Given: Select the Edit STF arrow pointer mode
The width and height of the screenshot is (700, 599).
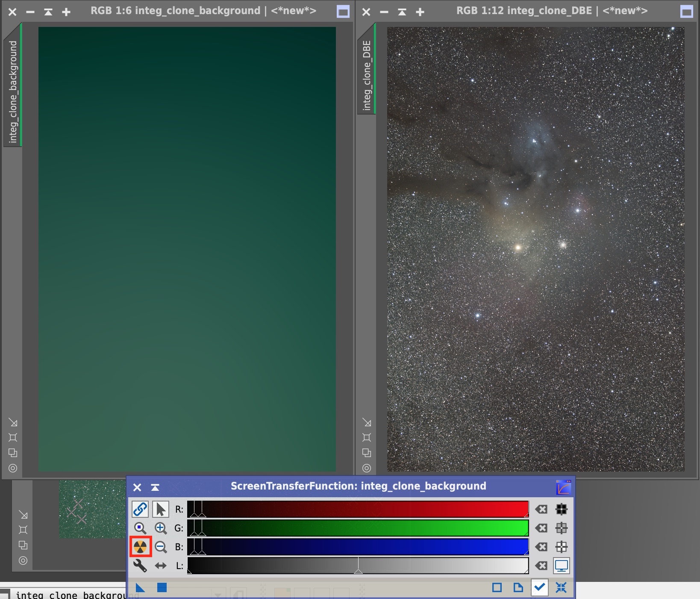Looking at the screenshot, I should coord(161,509).
